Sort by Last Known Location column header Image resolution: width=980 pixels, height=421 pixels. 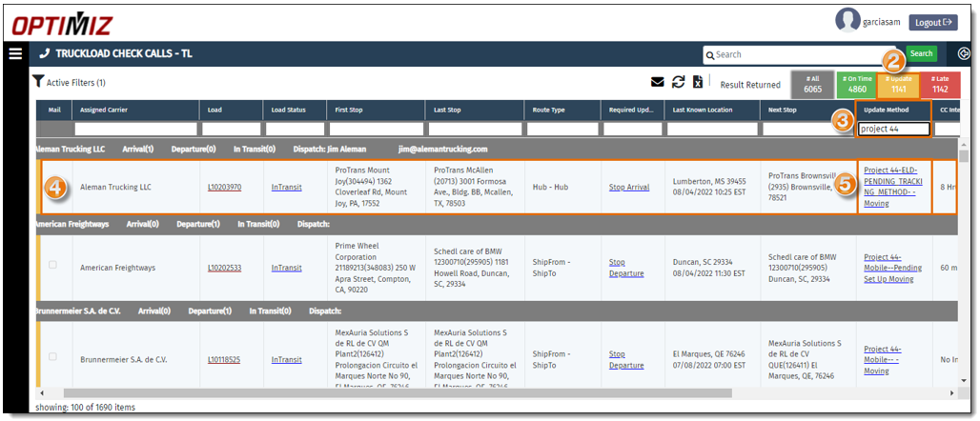[x=712, y=110]
